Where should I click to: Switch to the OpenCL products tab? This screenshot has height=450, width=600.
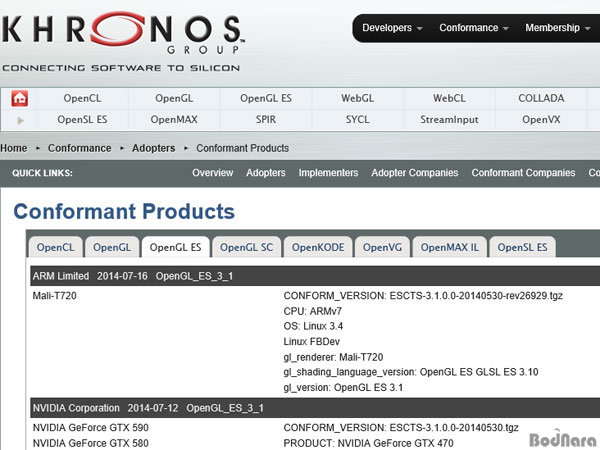tap(55, 247)
